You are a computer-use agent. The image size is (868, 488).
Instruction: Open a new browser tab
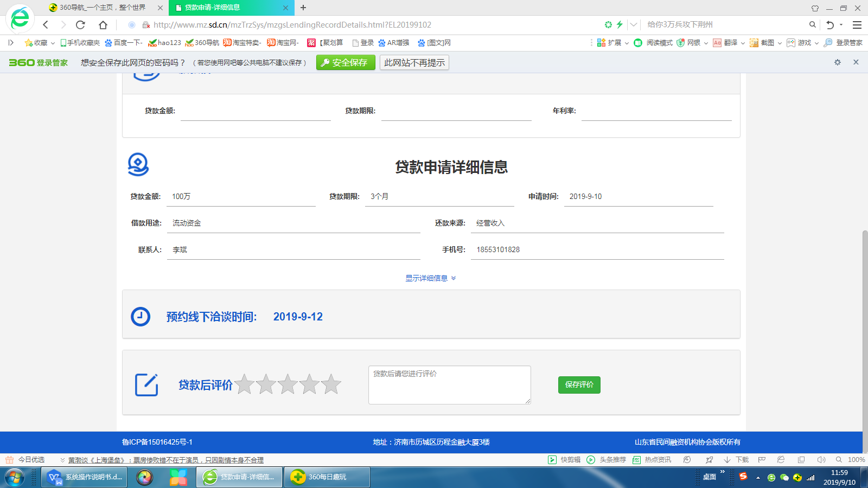303,8
